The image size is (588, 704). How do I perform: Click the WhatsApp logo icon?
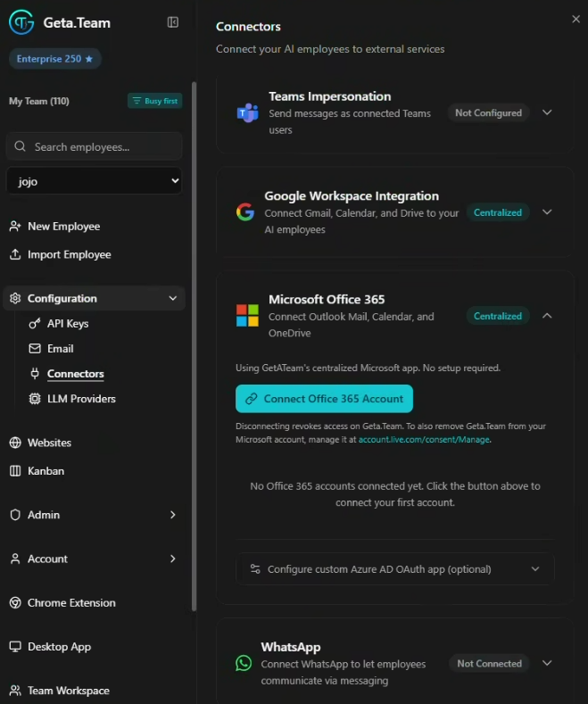(x=244, y=663)
